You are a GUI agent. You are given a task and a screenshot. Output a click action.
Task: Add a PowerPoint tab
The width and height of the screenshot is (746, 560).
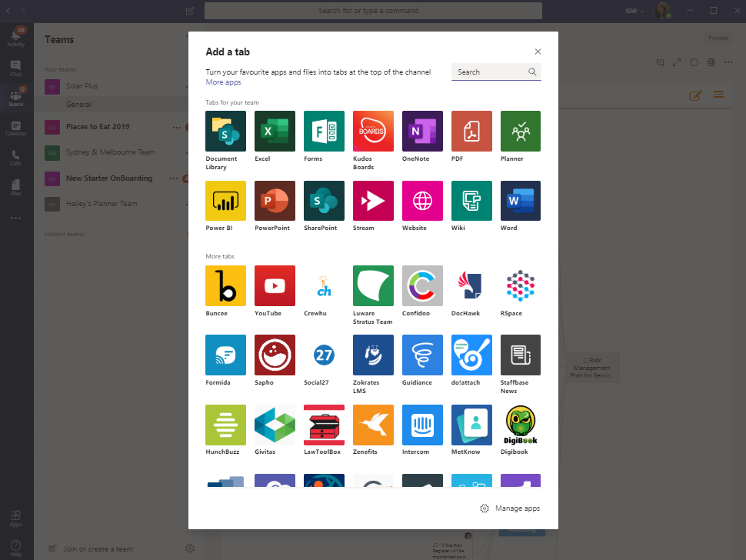click(275, 200)
